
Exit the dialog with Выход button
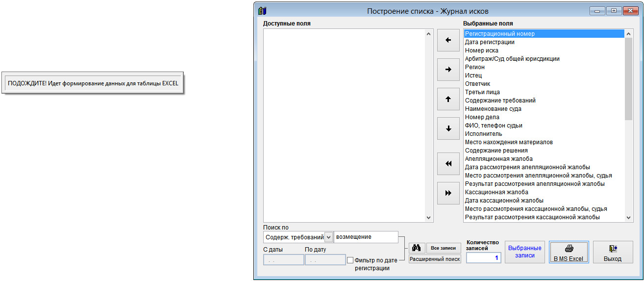pyautogui.click(x=613, y=252)
